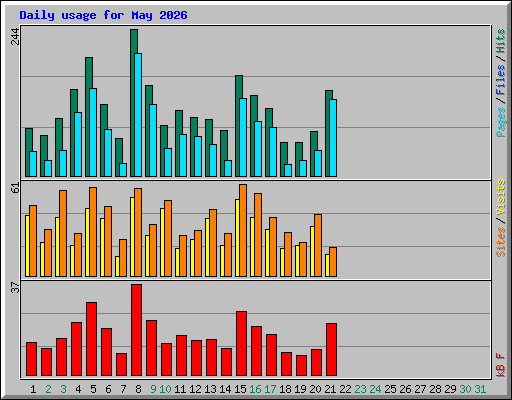Click the green "Hits" legend label
Image resolution: width=512 pixels, height=400 pixels.
[501, 41]
